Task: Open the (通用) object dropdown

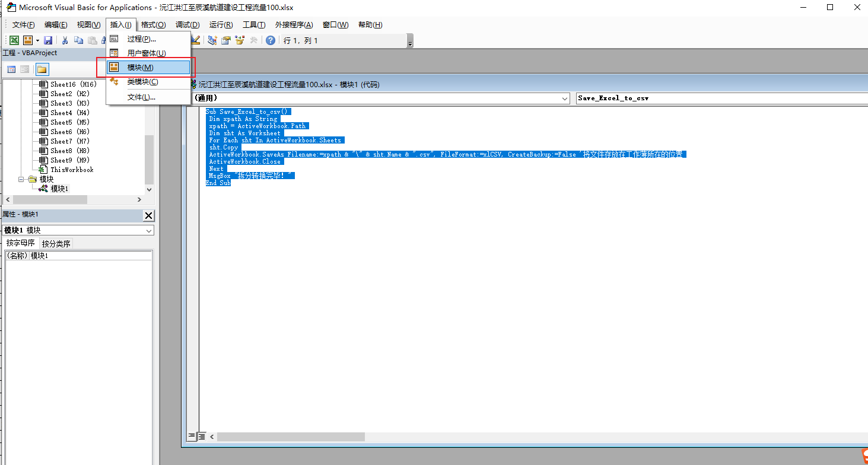Action: (565, 98)
